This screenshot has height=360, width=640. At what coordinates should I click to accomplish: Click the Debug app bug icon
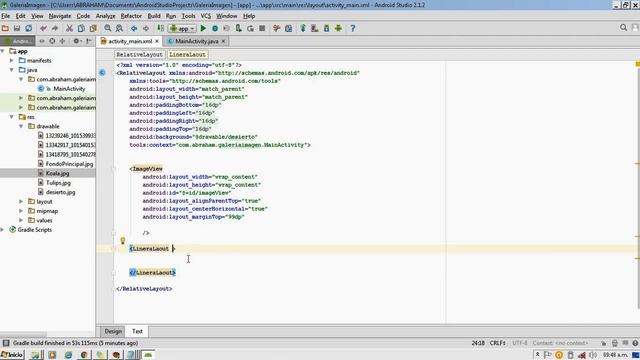coord(215,28)
